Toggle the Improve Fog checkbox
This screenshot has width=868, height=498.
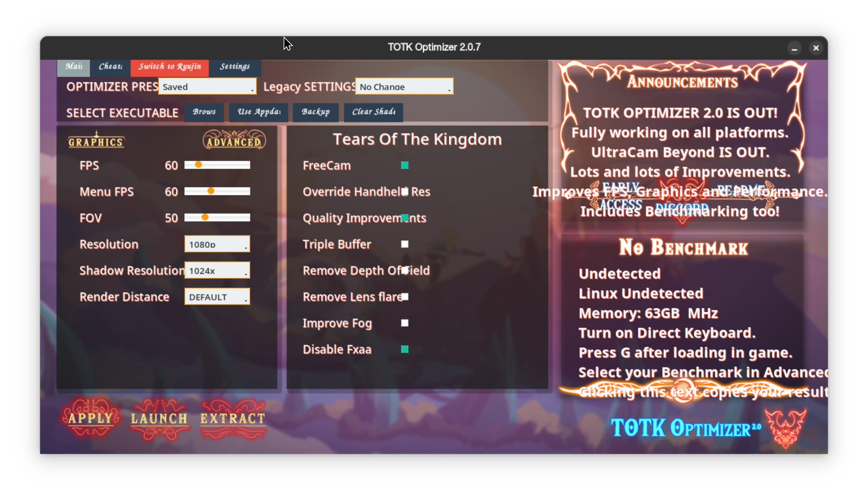click(x=404, y=323)
